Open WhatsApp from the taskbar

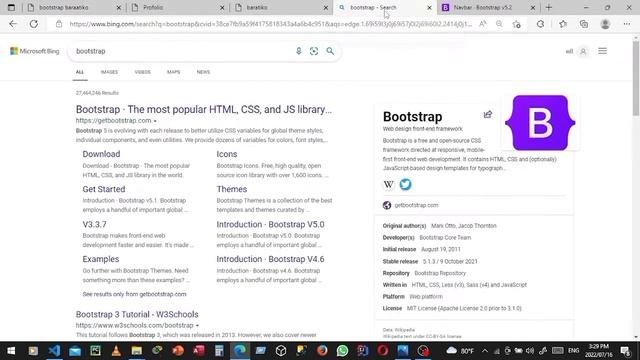point(342,351)
